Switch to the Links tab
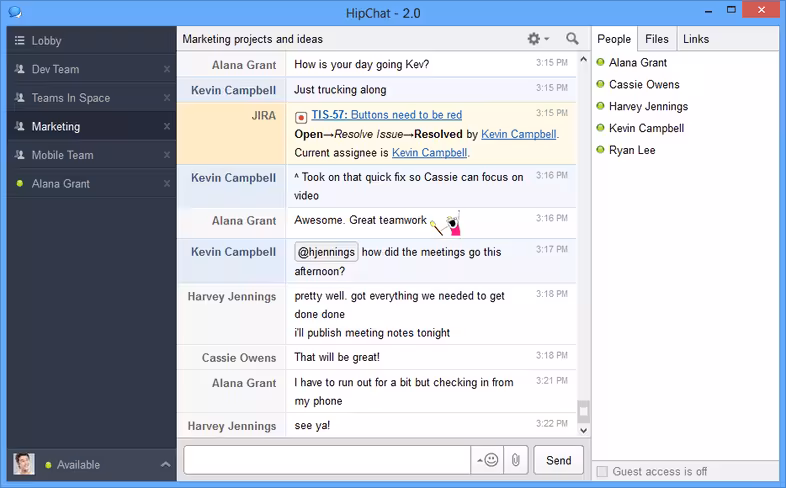This screenshot has width=786, height=488. pyautogui.click(x=696, y=39)
